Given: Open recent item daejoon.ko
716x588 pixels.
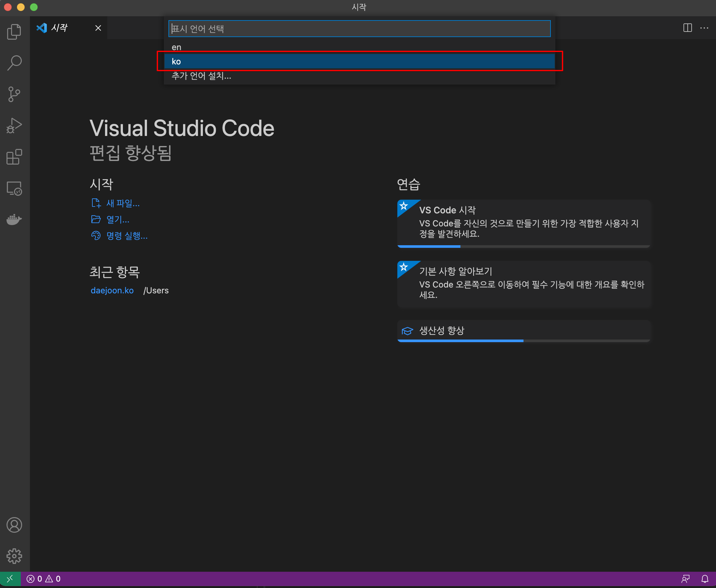Looking at the screenshot, I should (x=112, y=290).
